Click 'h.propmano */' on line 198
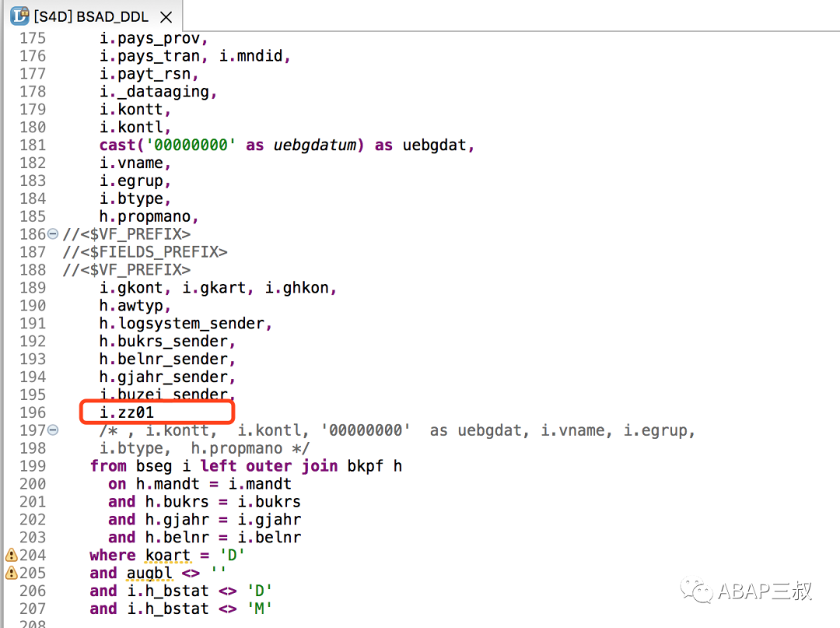The image size is (840, 628). click(250, 448)
